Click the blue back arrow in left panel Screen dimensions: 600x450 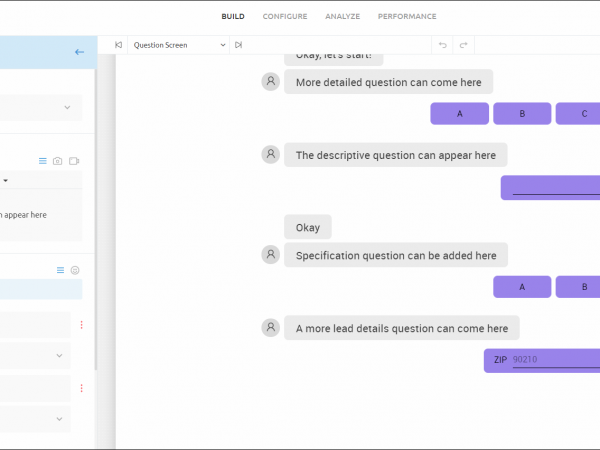[79, 52]
